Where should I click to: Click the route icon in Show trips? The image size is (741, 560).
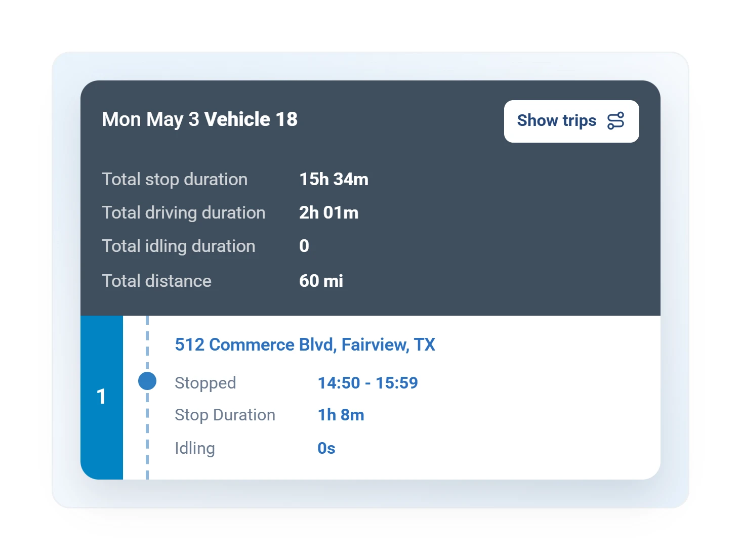[616, 121]
